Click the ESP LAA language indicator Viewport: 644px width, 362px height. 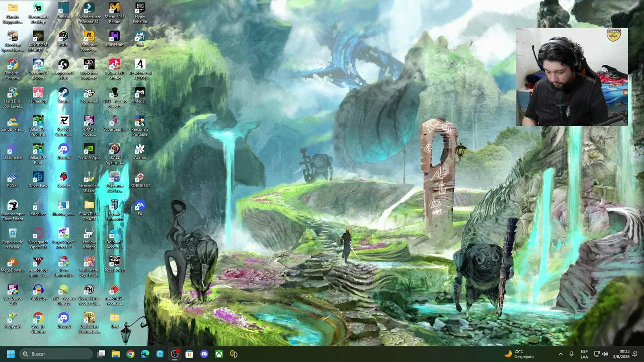[x=584, y=354]
